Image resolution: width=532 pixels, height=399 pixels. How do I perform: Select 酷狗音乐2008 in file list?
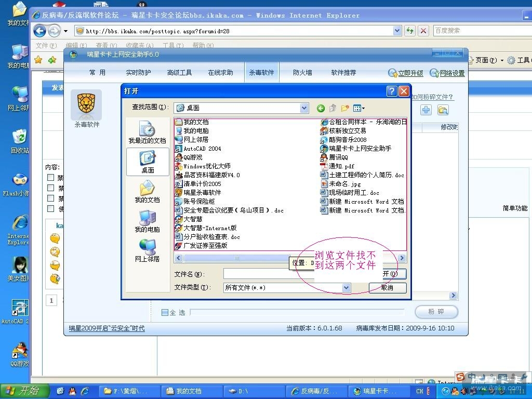point(343,140)
